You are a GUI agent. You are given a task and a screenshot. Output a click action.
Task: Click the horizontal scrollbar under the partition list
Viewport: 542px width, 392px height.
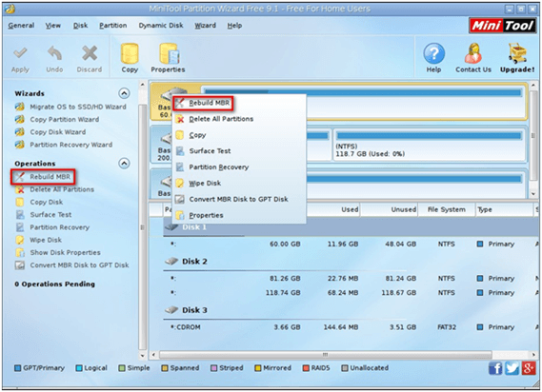click(325, 355)
